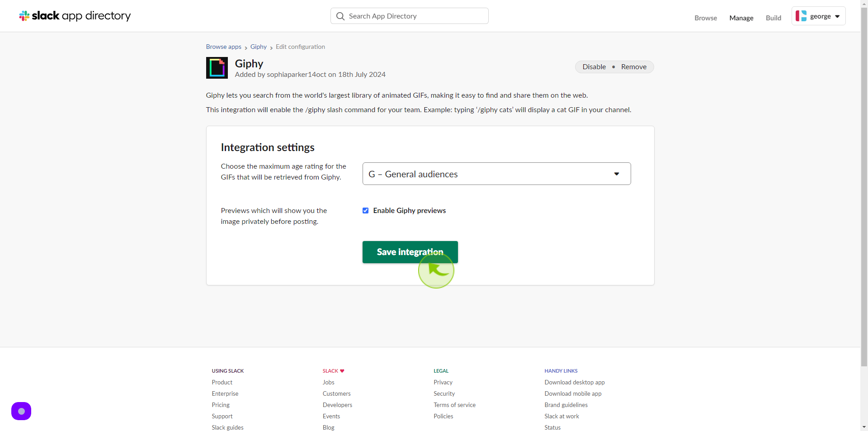Click the Save integration button
Image resolution: width=868 pixels, height=431 pixels.
tap(410, 252)
